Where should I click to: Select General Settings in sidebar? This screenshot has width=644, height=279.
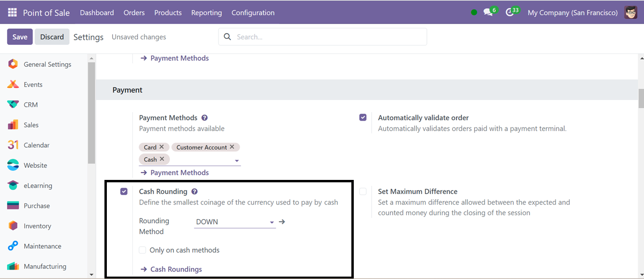47,64
